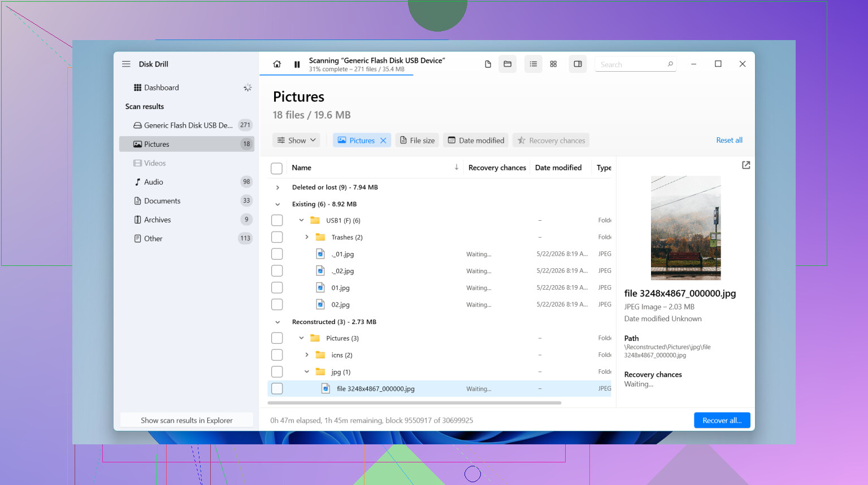Expand the Trashes (2) folder
The width and height of the screenshot is (868, 485).
click(x=307, y=237)
